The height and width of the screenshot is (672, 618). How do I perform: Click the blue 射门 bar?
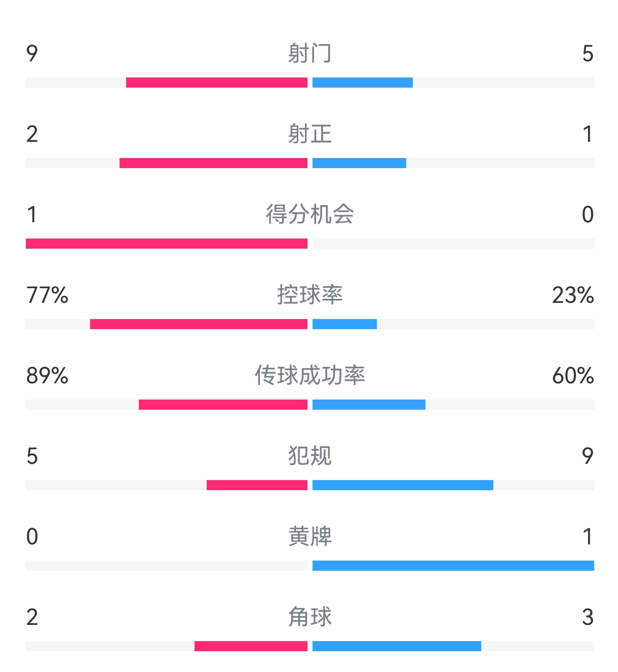point(363,83)
